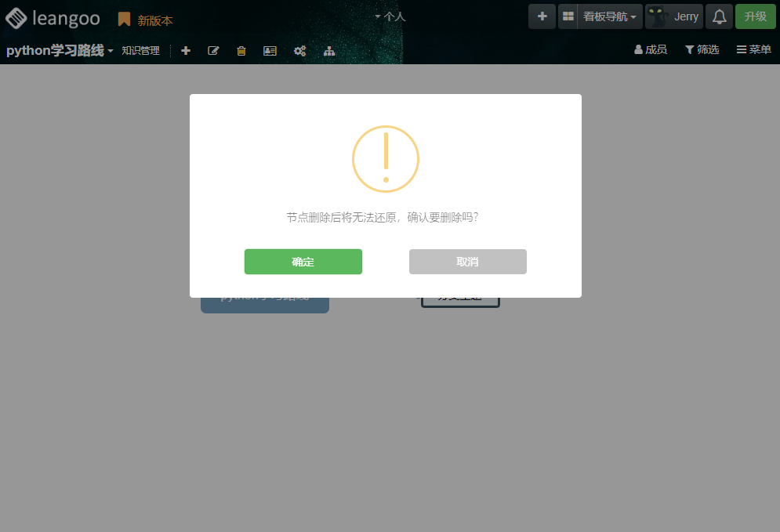Open notifications bell icon
This screenshot has width=780, height=532.
pyautogui.click(x=719, y=16)
